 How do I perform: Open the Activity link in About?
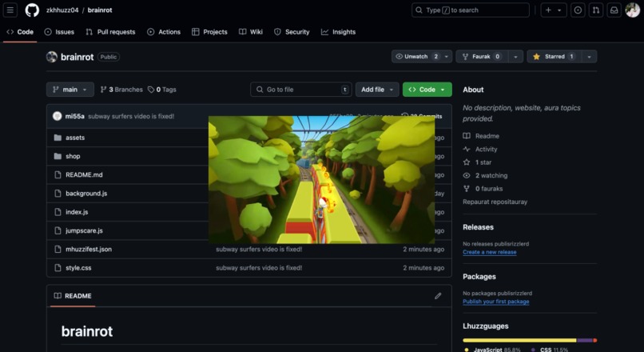tap(480, 149)
